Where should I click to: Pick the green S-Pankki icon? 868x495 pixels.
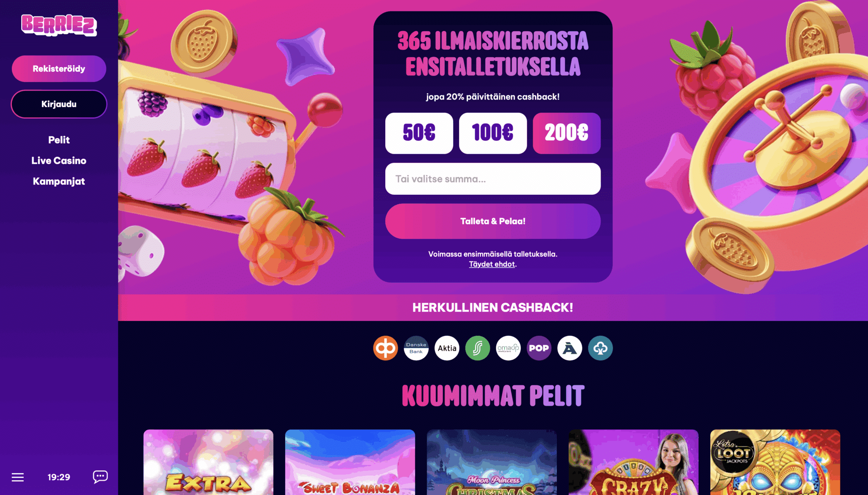[x=478, y=348]
